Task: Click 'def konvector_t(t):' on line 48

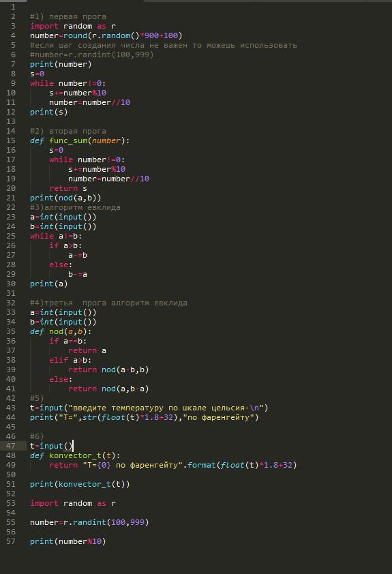Action: 75,456
